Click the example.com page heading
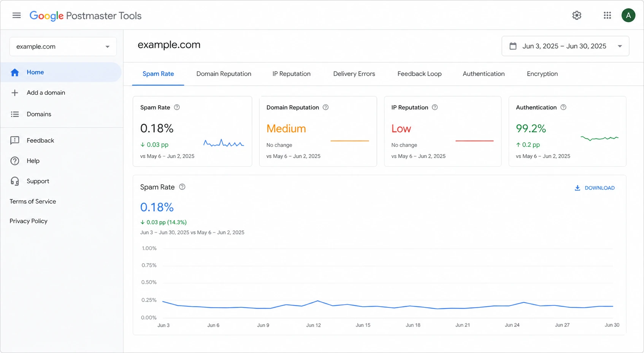 click(169, 45)
